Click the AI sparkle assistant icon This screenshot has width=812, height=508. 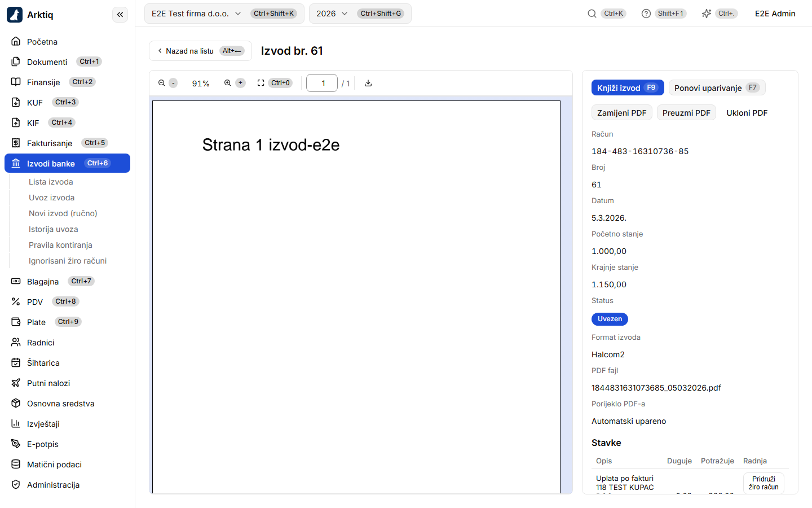tap(707, 14)
